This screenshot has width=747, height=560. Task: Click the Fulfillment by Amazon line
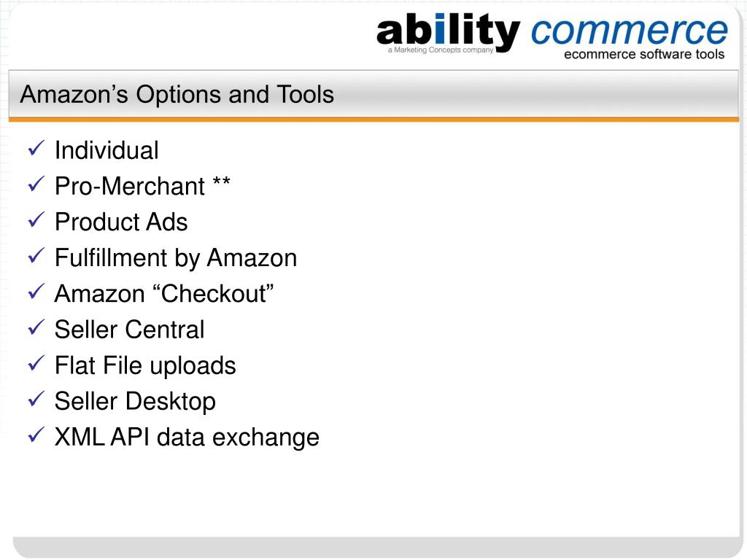click(x=176, y=259)
